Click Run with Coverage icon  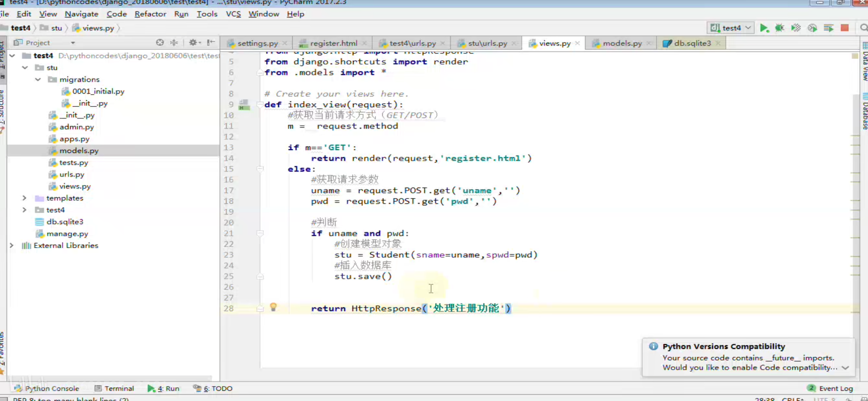coord(796,28)
